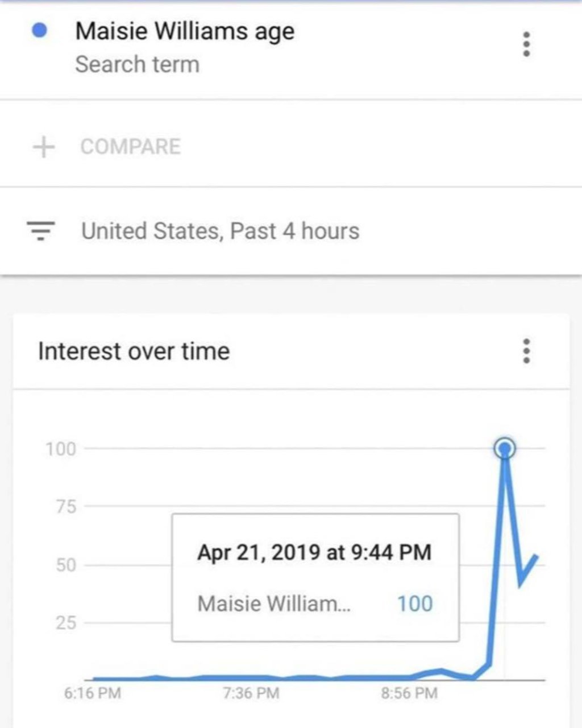The width and height of the screenshot is (582, 728).
Task: Click the 50 y-axis gridline label
Action: (x=66, y=565)
